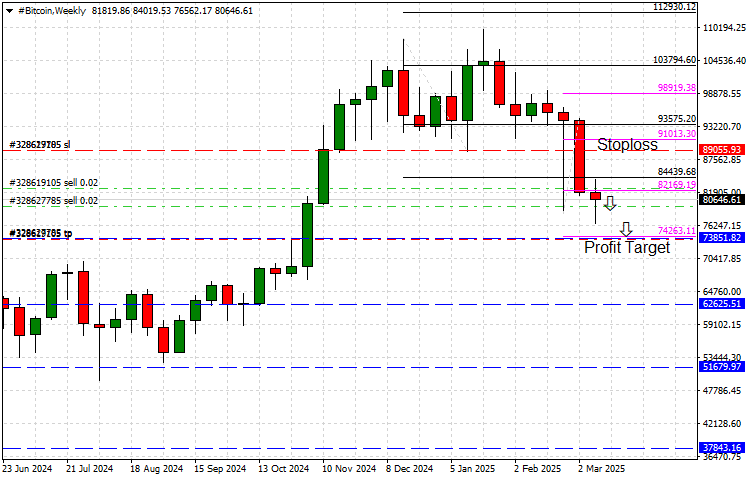This screenshot has height=480, width=748.
Task: Select the 89055.93 stoploss price tag
Action: (722, 150)
